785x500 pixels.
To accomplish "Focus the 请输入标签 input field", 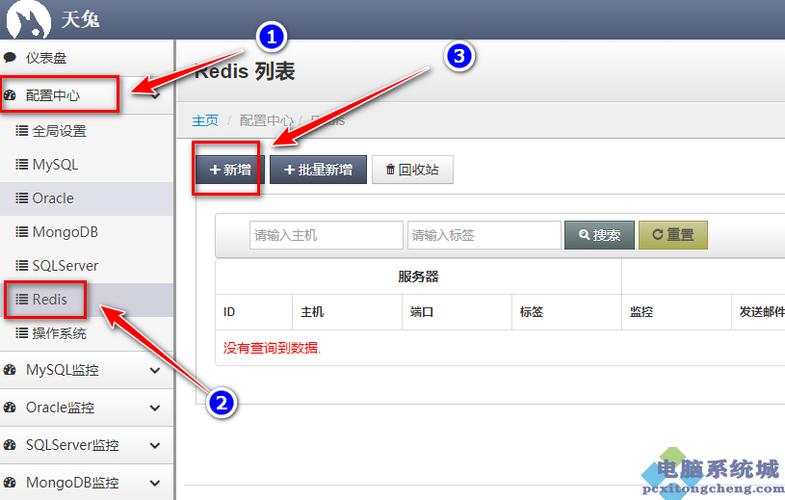I will [x=484, y=235].
